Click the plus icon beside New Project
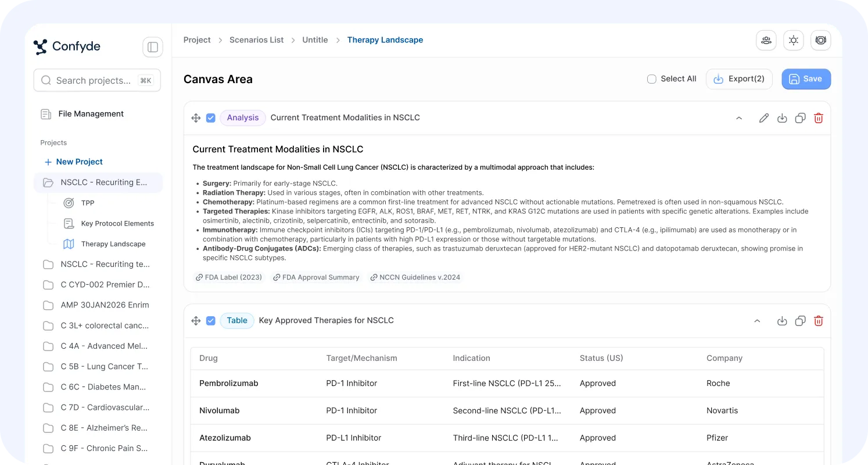 click(48, 162)
